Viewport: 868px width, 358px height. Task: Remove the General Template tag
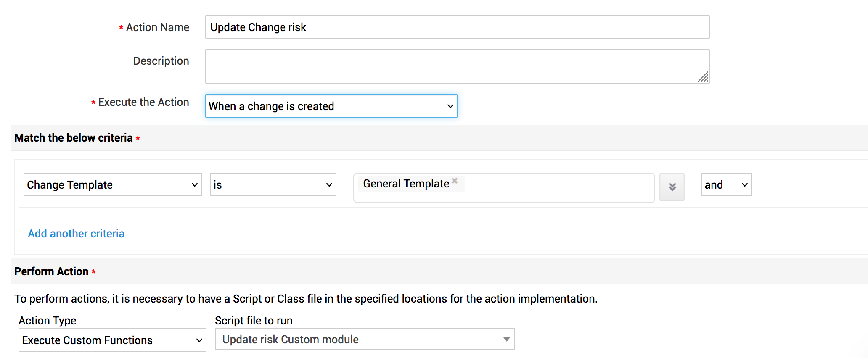455,181
